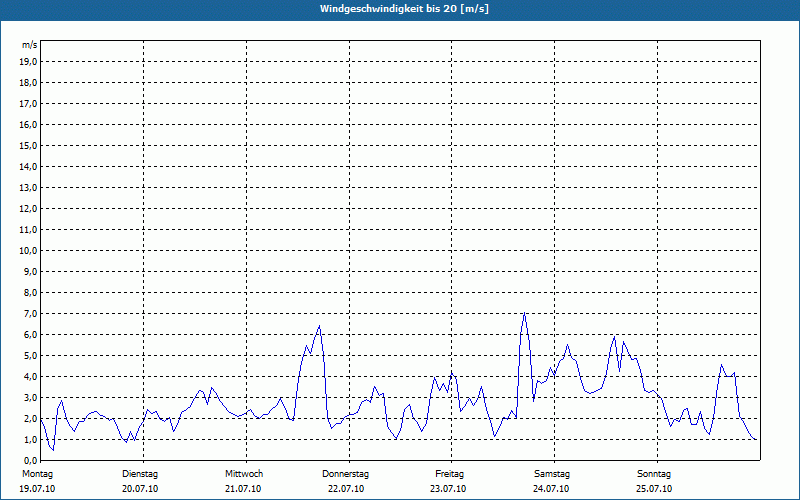Click the 'Donnerstag' day label
800x500 pixels.
345,474
